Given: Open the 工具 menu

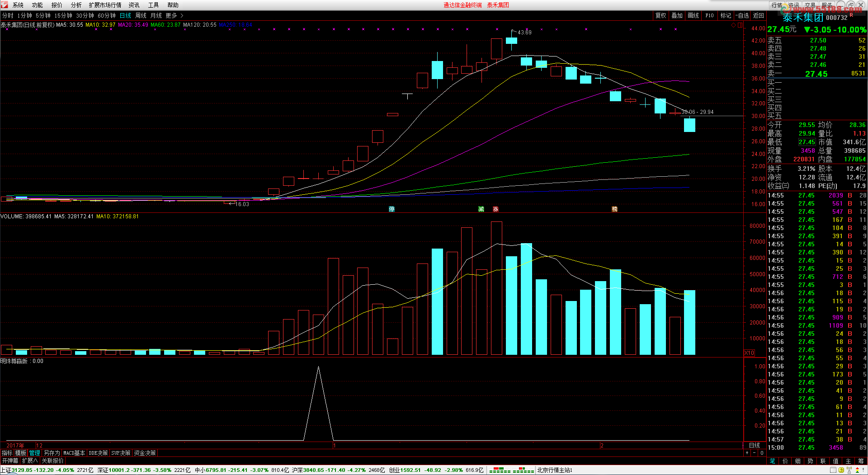Looking at the screenshot, I should 154,5.
